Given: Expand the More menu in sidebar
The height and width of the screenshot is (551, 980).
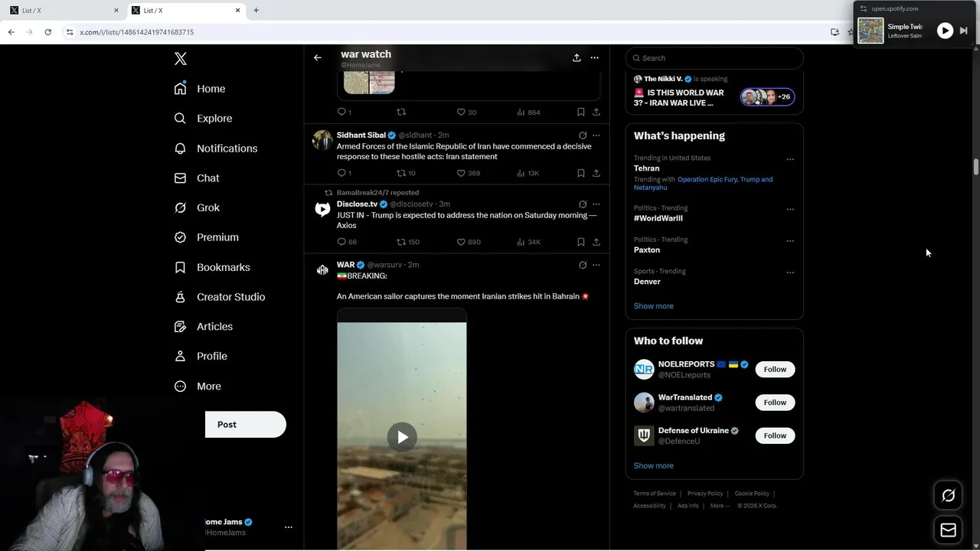Looking at the screenshot, I should pyautogui.click(x=198, y=386).
